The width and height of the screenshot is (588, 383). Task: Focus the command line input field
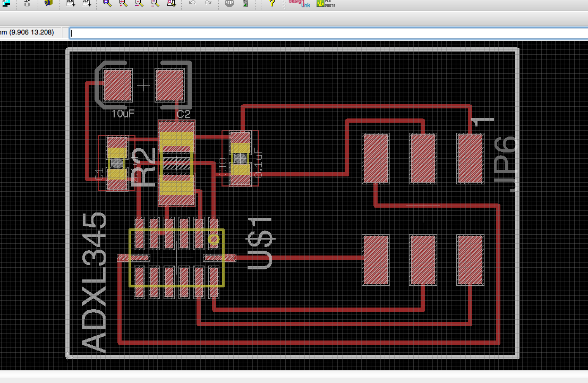point(328,33)
